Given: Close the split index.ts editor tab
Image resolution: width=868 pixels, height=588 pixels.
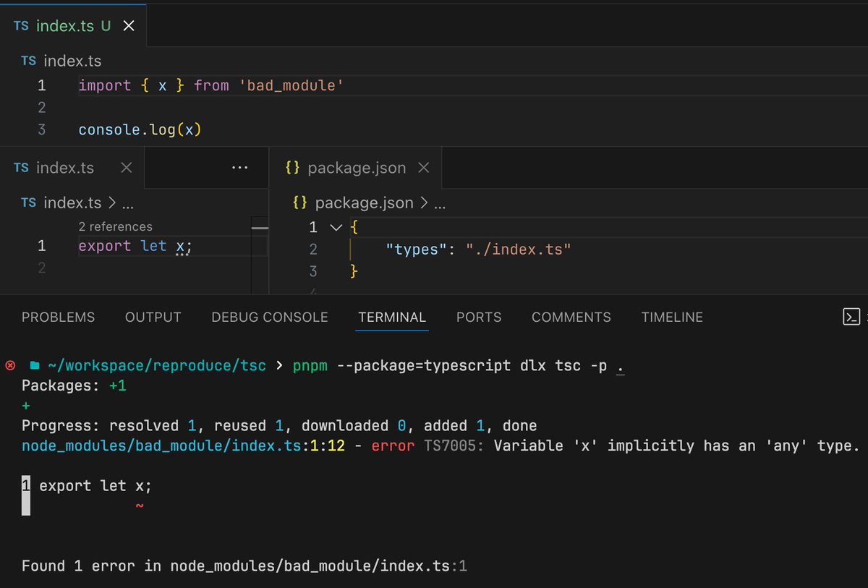Looking at the screenshot, I should tap(125, 167).
